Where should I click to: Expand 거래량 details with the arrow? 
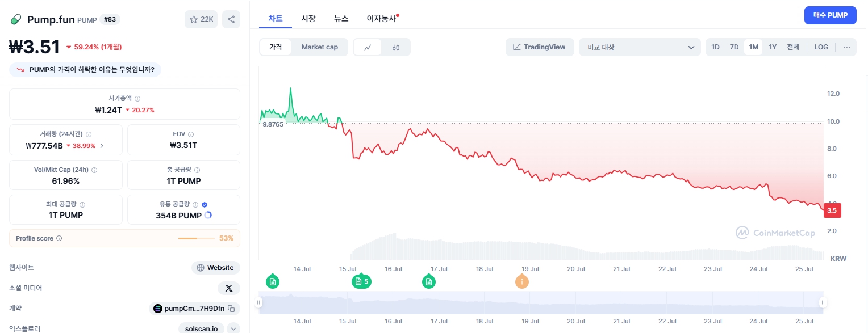[102, 146]
